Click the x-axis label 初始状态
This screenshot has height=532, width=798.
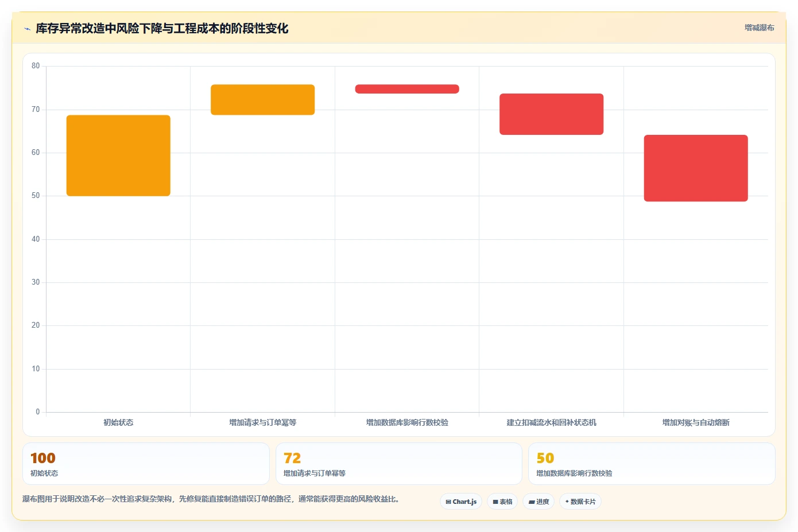(x=118, y=422)
